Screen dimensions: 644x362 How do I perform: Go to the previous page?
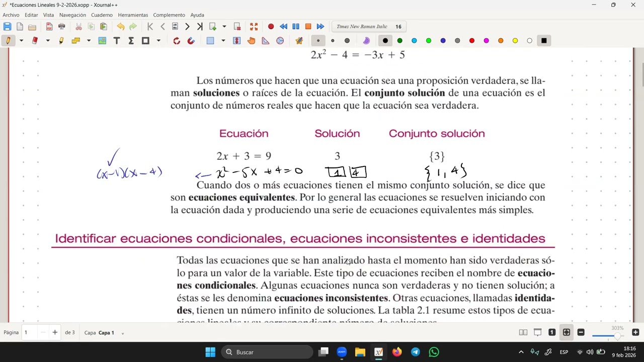pos(163,27)
